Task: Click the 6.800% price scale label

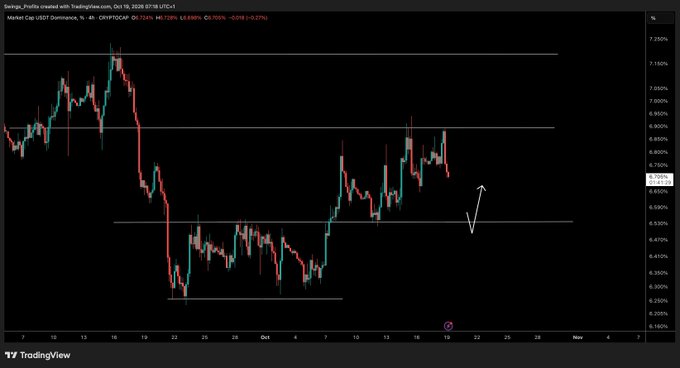Action: tap(658, 152)
